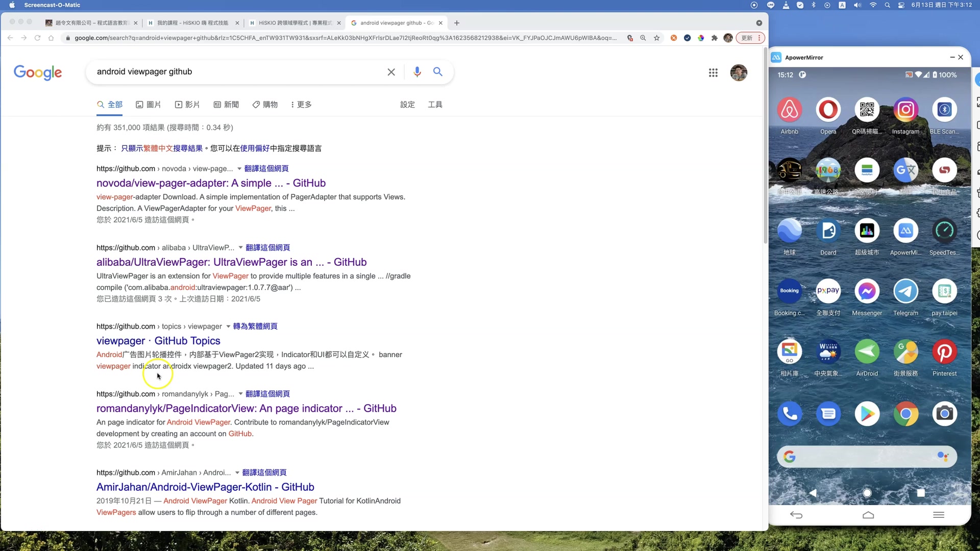The image size is (980, 551).
Task: Open Instagram app on mirrored phone
Action: (905, 110)
